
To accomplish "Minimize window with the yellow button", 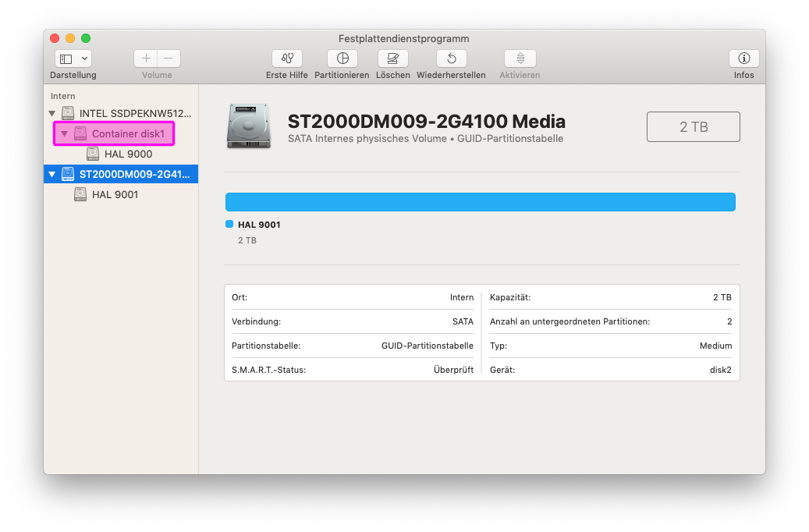I will (70, 38).
